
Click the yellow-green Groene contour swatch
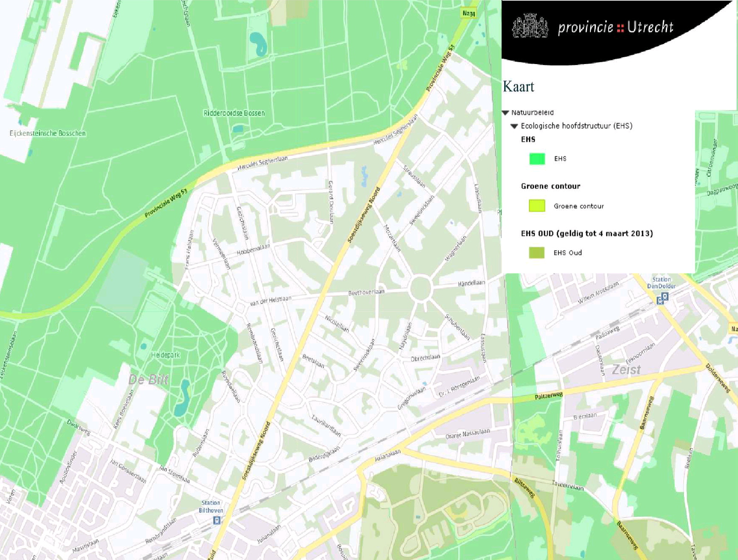(x=537, y=206)
